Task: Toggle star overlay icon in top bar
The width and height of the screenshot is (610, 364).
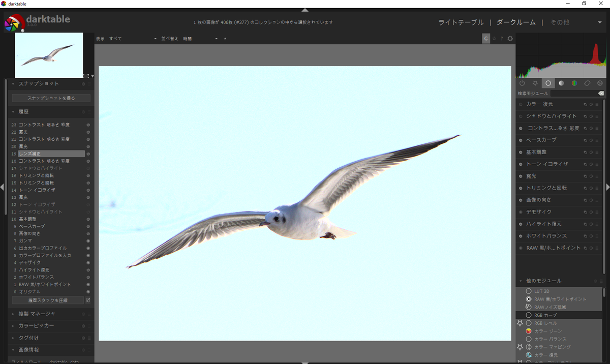Action: 494,38
